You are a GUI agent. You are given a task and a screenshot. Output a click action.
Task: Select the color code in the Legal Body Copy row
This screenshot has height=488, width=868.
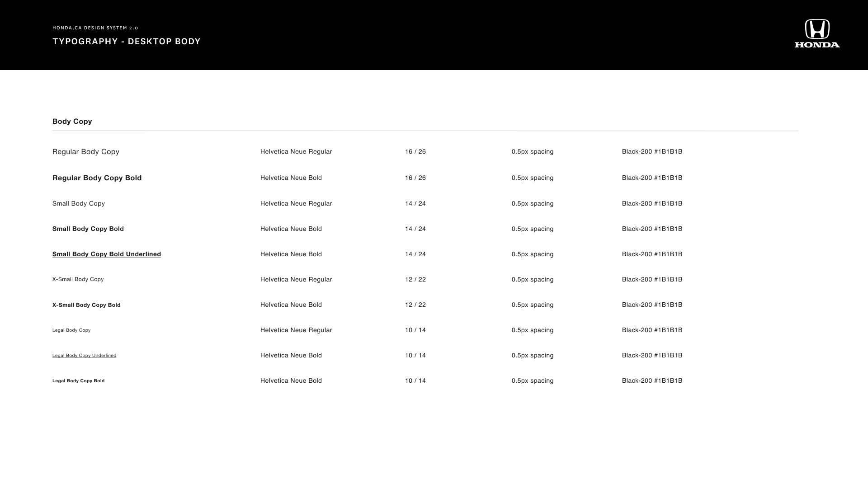pyautogui.click(x=652, y=330)
